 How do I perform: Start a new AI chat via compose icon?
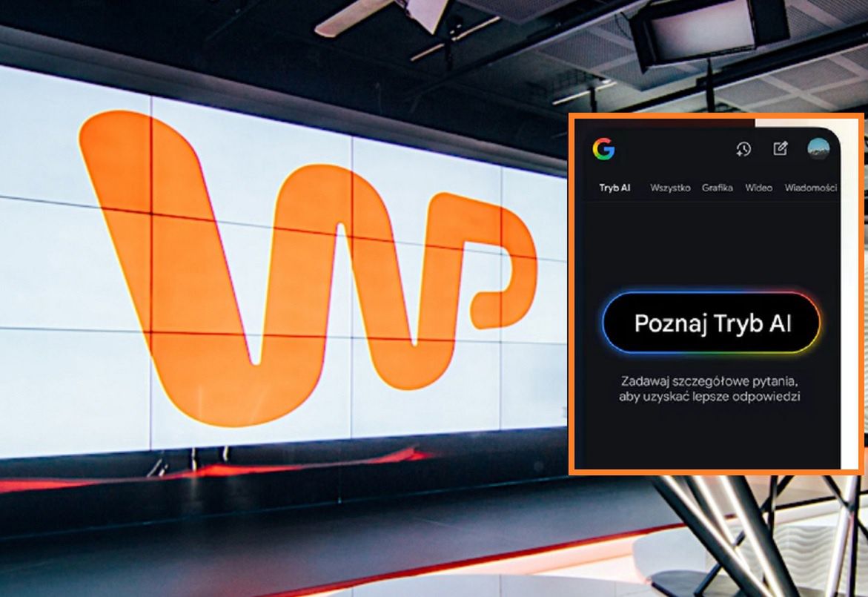click(781, 149)
